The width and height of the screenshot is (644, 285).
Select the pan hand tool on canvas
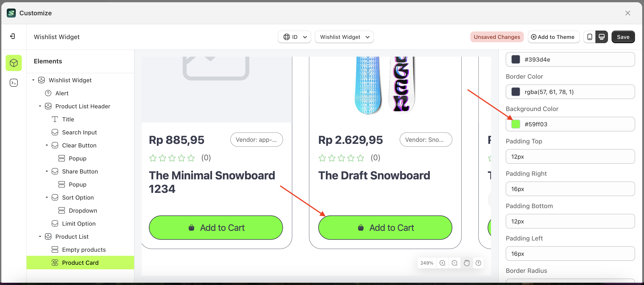(466, 263)
